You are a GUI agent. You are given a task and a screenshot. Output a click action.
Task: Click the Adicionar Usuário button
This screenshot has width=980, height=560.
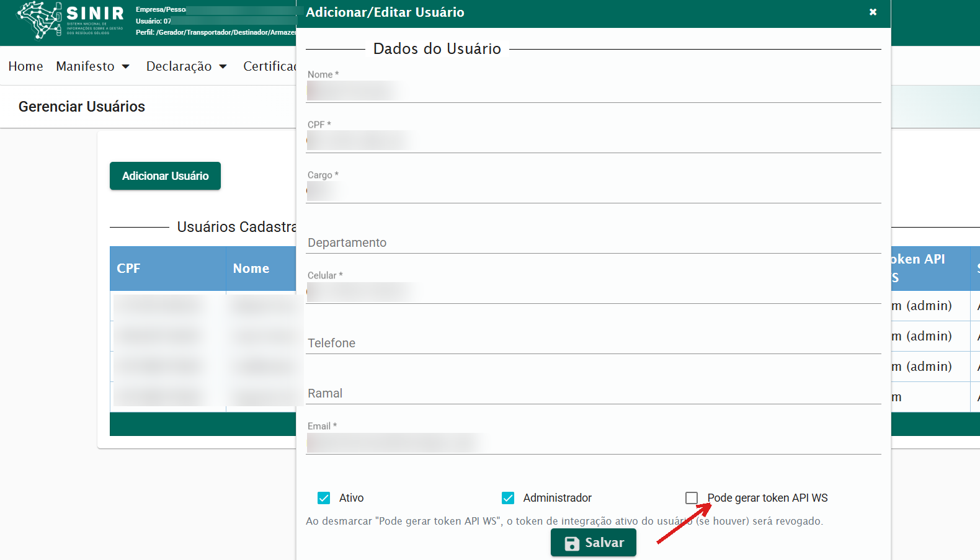[165, 176]
